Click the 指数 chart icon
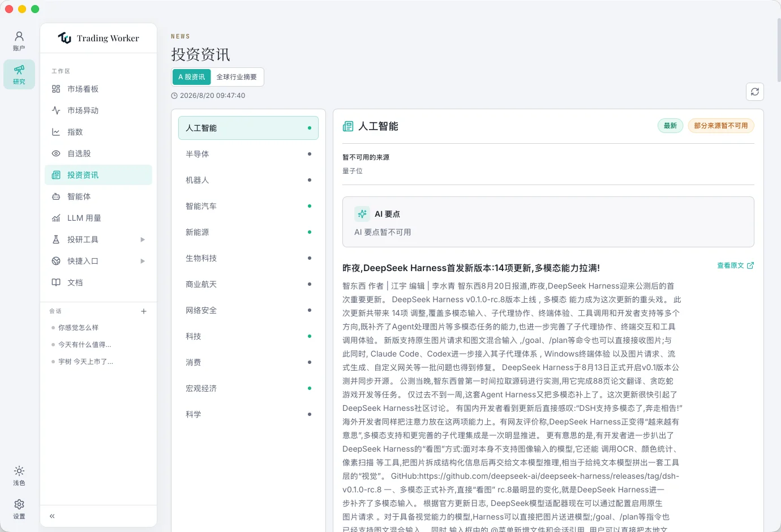 click(56, 132)
